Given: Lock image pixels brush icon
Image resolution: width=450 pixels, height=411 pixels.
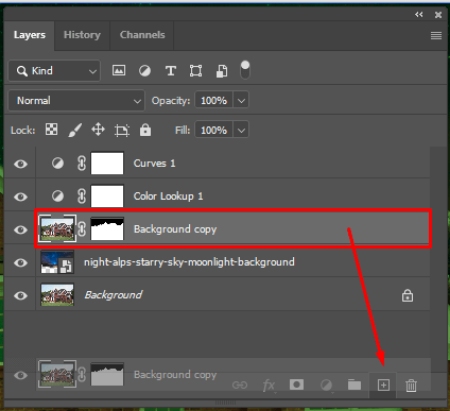Looking at the screenshot, I should 75,130.
